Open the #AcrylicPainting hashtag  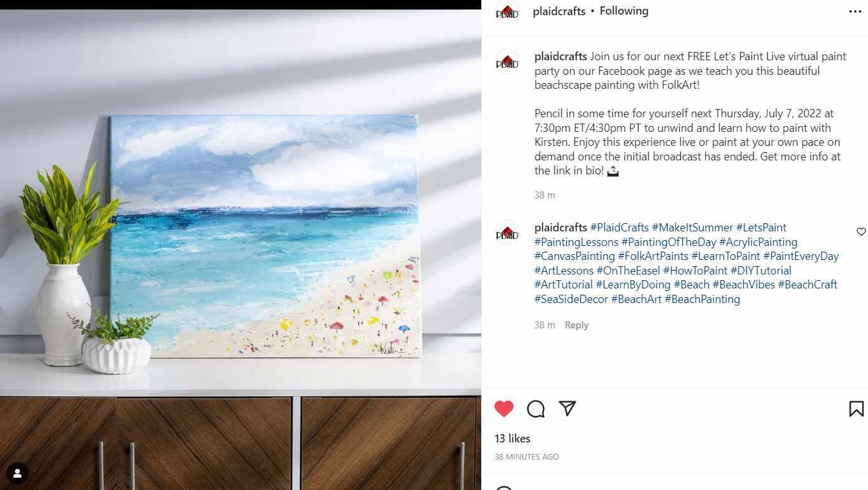click(758, 242)
